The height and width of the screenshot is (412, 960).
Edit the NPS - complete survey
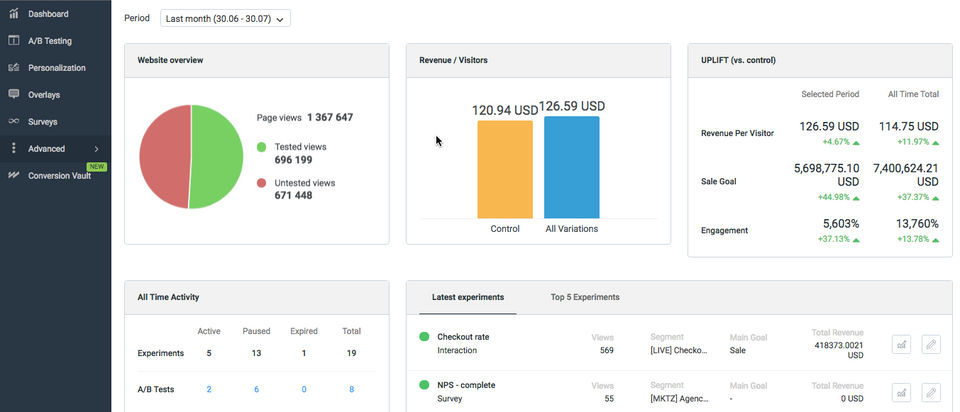(x=931, y=392)
